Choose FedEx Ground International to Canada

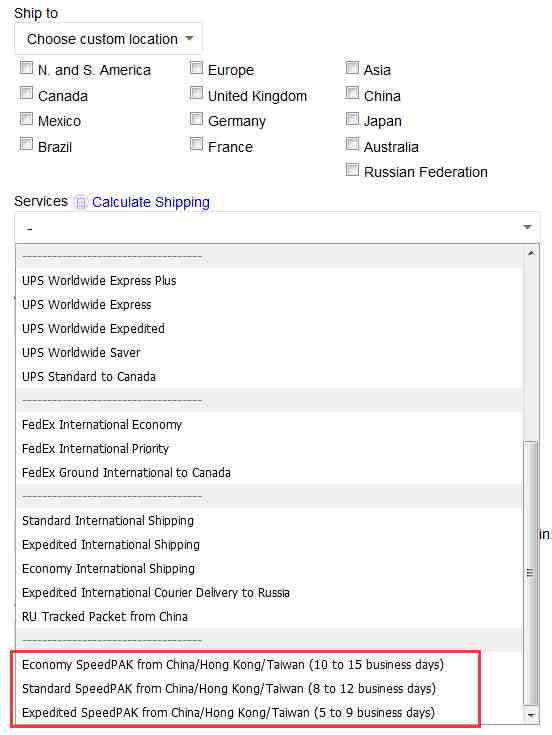point(269,472)
